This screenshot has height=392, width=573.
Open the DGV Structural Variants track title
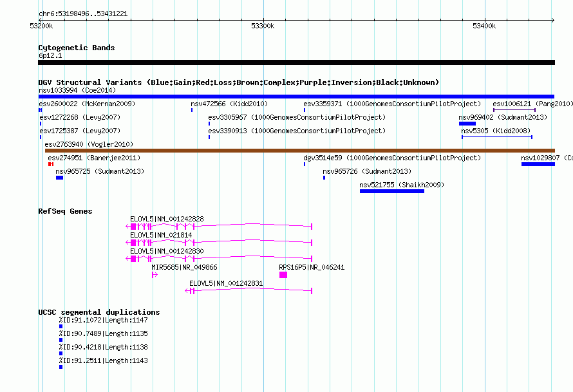point(239,82)
